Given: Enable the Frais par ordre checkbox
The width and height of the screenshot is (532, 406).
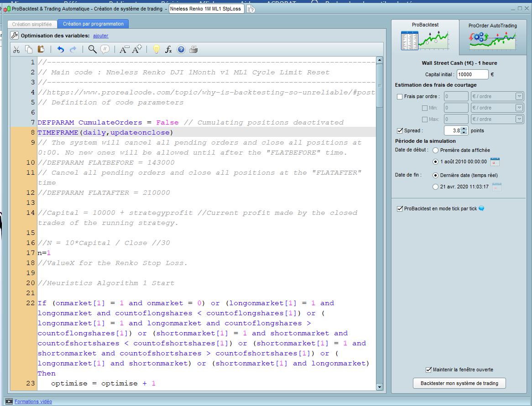Looking at the screenshot, I should pyautogui.click(x=400, y=97).
